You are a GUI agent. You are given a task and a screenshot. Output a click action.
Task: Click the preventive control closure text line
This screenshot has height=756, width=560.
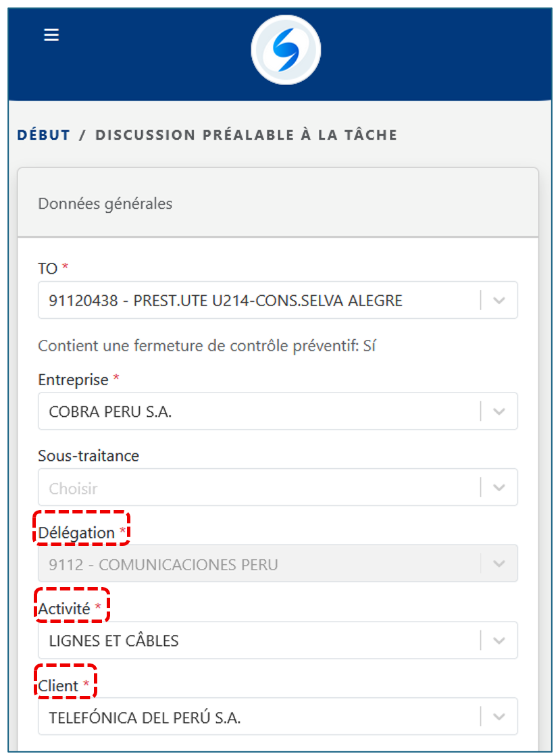(207, 347)
